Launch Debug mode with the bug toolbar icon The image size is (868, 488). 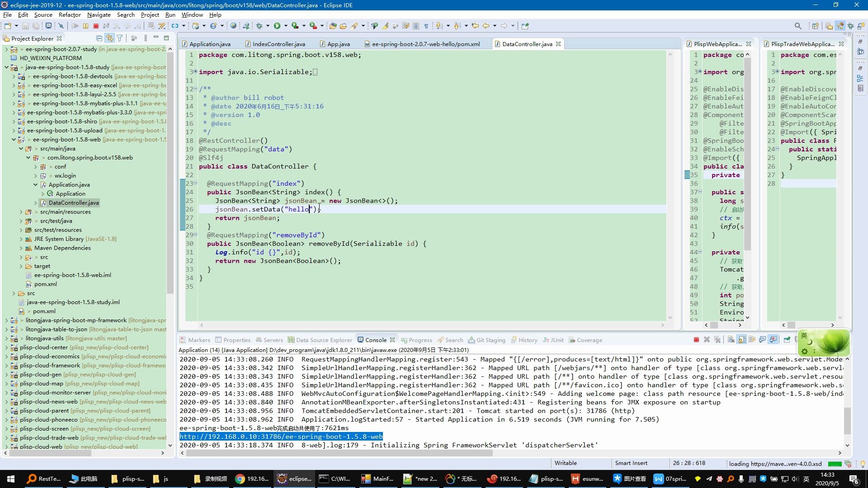click(x=260, y=26)
